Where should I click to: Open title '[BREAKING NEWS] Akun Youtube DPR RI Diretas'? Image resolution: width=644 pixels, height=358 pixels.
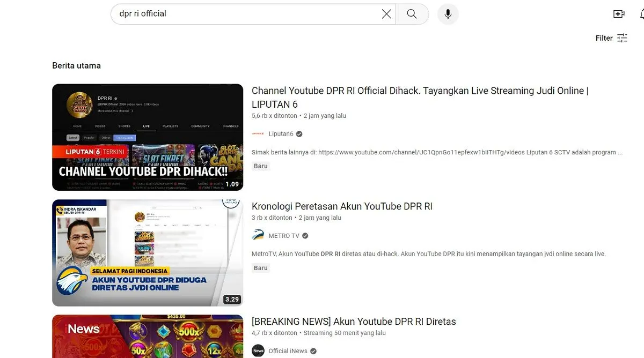click(354, 322)
